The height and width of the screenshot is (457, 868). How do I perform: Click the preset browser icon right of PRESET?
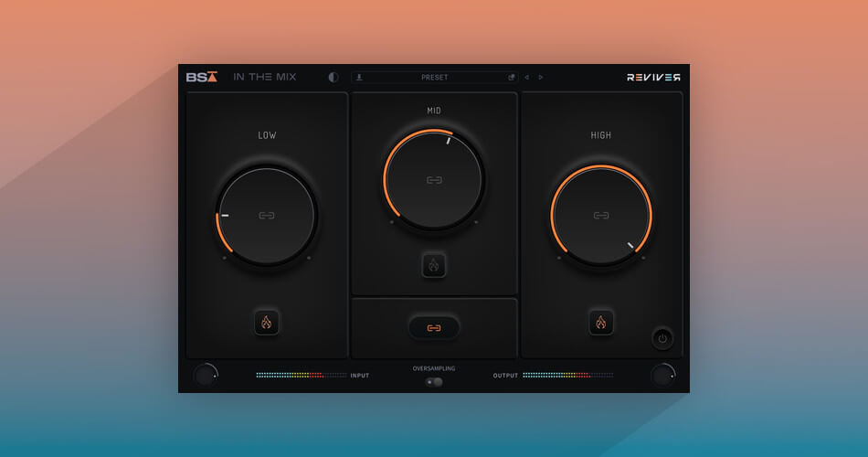tap(512, 78)
